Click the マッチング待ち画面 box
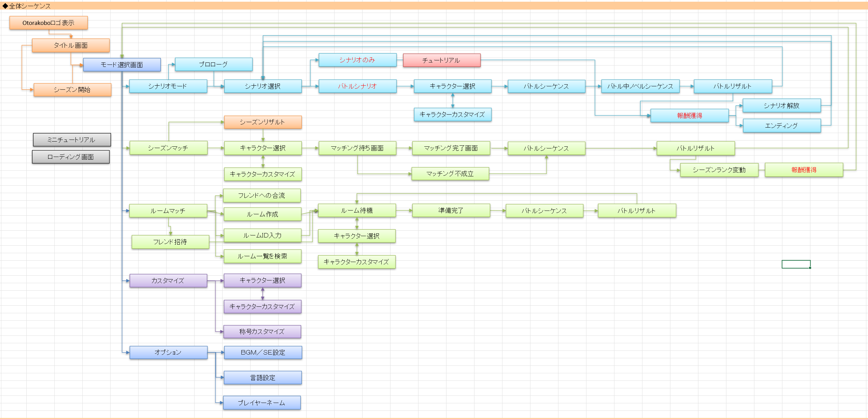 click(x=357, y=148)
